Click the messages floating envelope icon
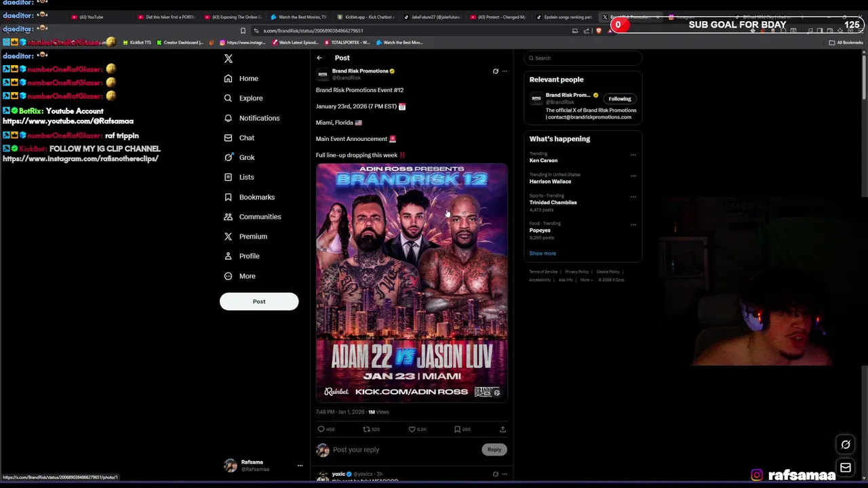The width and height of the screenshot is (868, 488). pyautogui.click(x=846, y=468)
